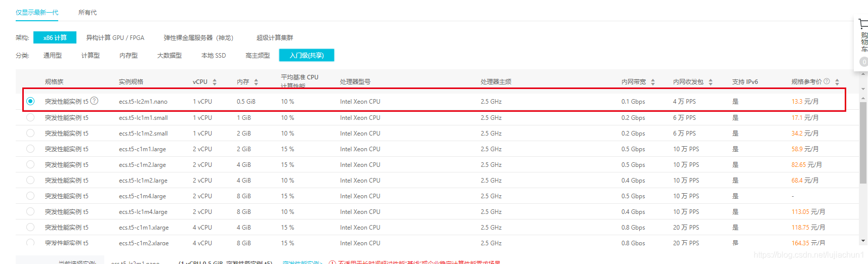Viewport: 868px width, 264px height.
Task: Choose 内存型 category
Action: coord(129,55)
